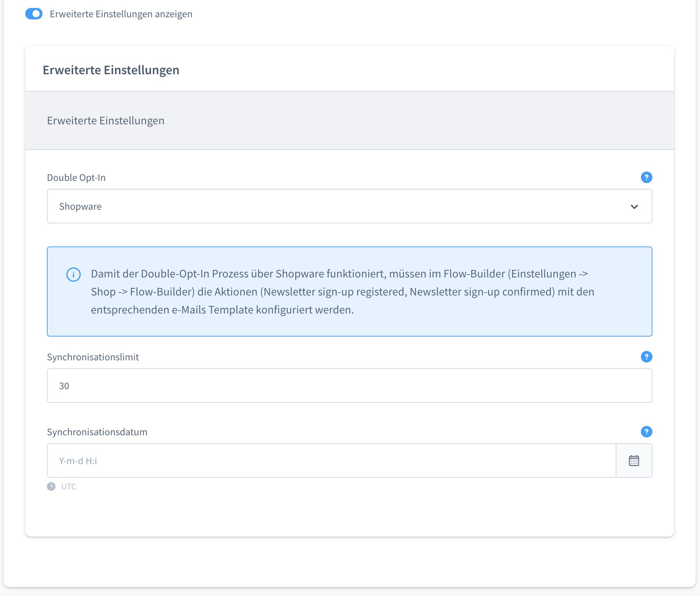Focus the Synchronisationsdatum date field

point(331,461)
